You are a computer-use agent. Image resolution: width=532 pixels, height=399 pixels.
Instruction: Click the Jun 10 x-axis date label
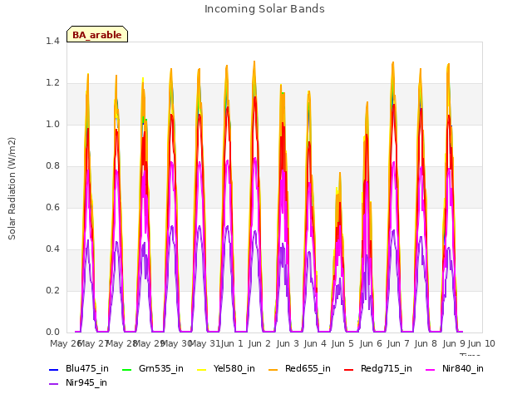point(481,343)
